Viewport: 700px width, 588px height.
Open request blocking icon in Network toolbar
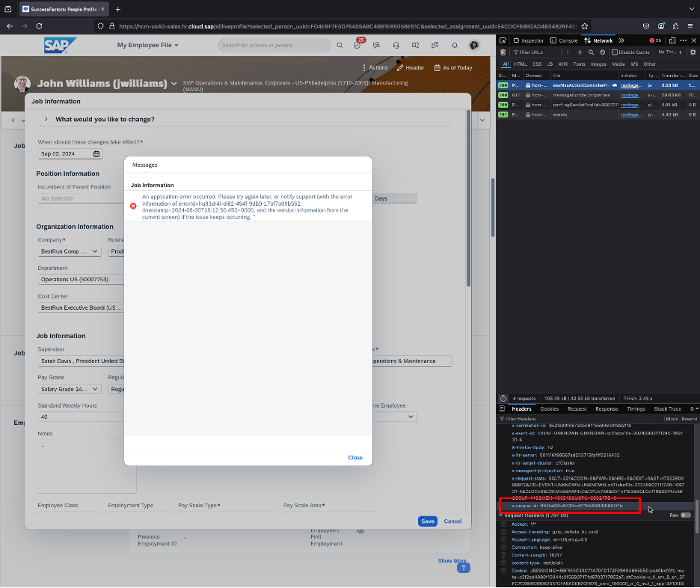(602, 52)
